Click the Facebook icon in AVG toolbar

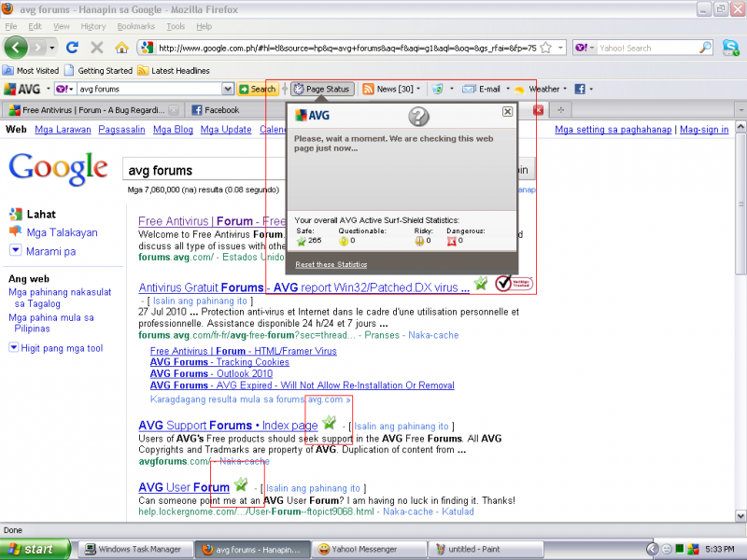pos(579,89)
